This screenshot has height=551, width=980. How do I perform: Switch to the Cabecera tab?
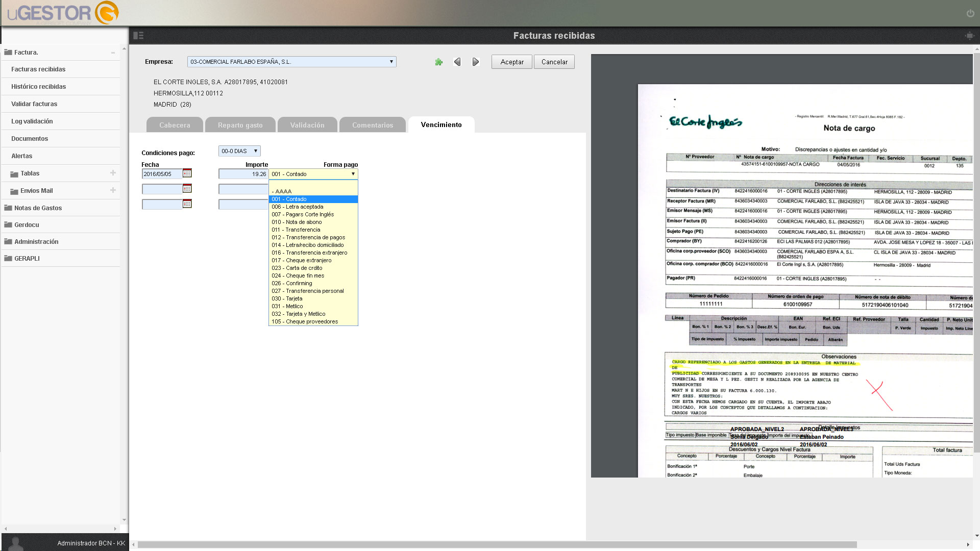[175, 125]
